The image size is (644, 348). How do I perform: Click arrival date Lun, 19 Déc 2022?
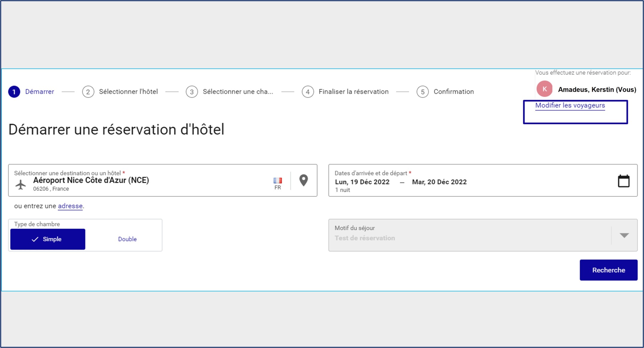coord(362,182)
